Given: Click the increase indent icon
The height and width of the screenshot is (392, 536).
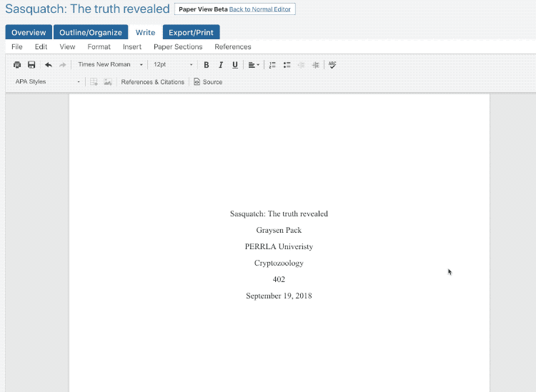Looking at the screenshot, I should pyautogui.click(x=315, y=64).
